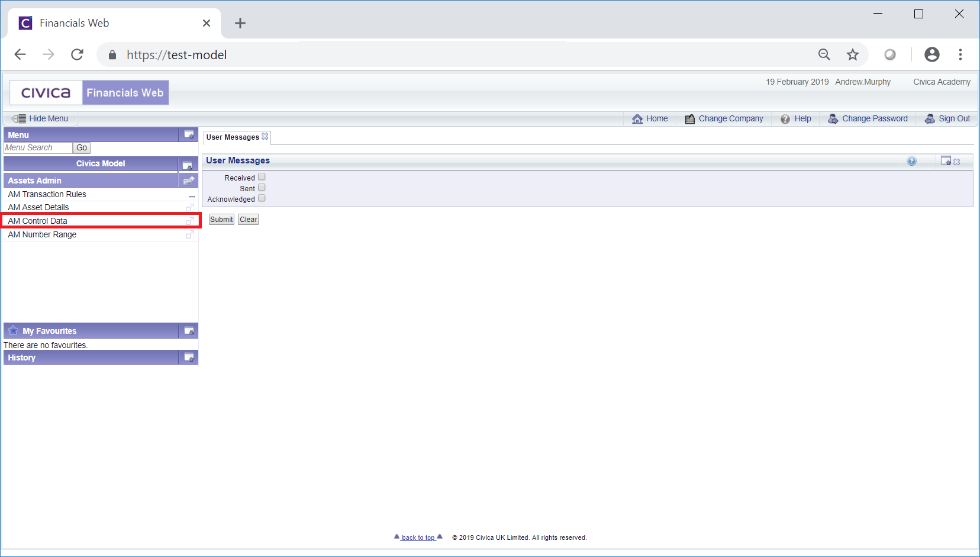The image size is (980, 557).
Task: Tick the Received checkbox
Action: pos(262,176)
